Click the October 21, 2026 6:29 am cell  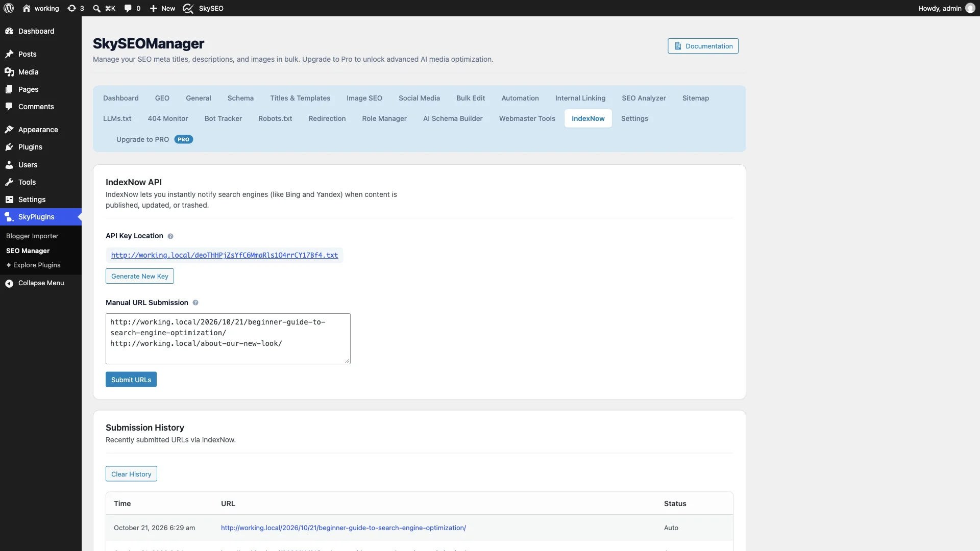(154, 528)
